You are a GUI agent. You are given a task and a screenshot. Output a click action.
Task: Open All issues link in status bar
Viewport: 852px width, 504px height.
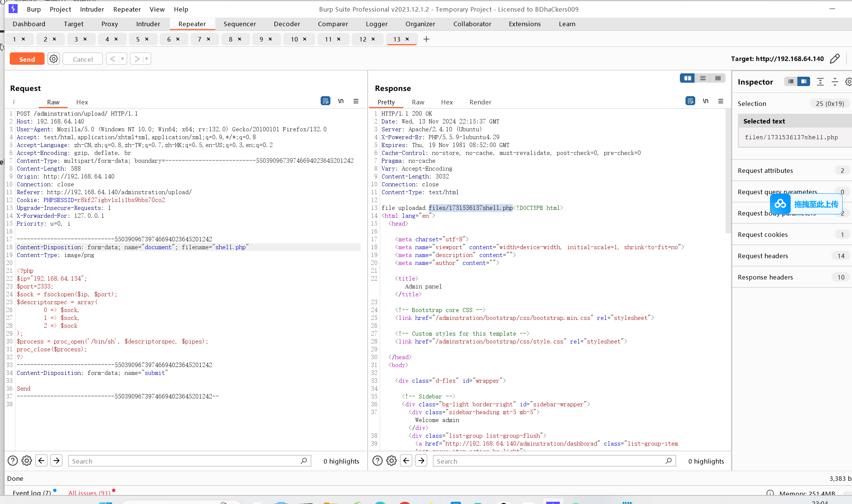point(89,493)
